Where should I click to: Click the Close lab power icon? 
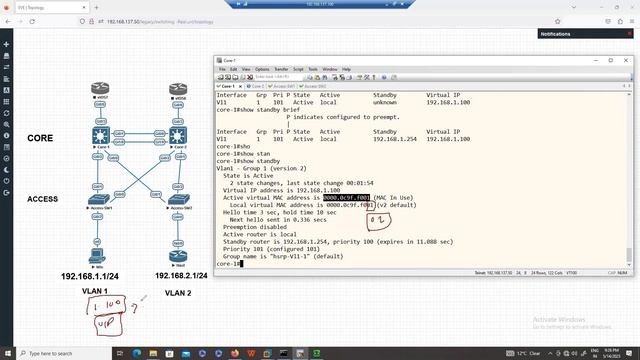click(x=6, y=181)
